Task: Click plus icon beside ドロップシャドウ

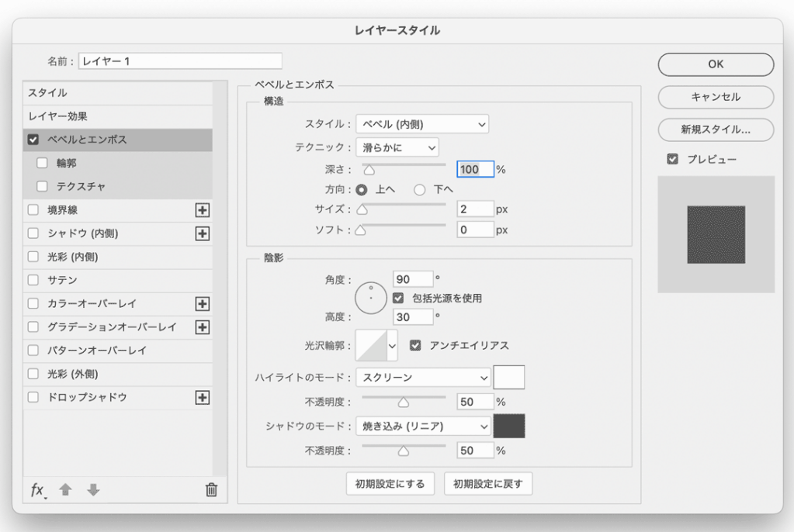Action: (203, 397)
